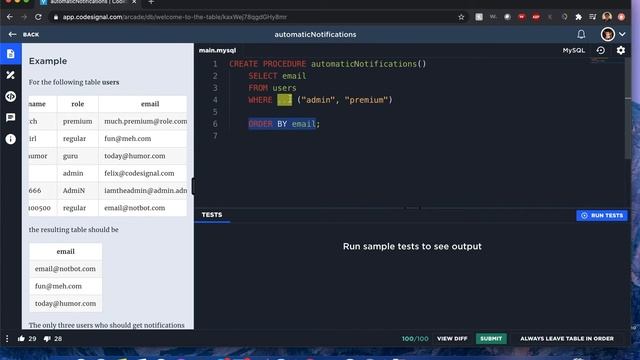Screen dimensions: 640x360
Task: Click the highlighted ORDER BY email text
Action: [282, 124]
